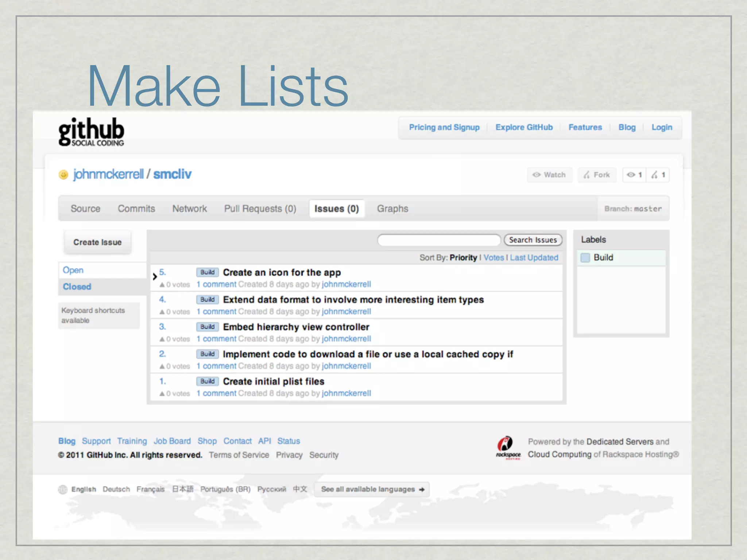Click the yellow smiley repository icon

pos(63,175)
